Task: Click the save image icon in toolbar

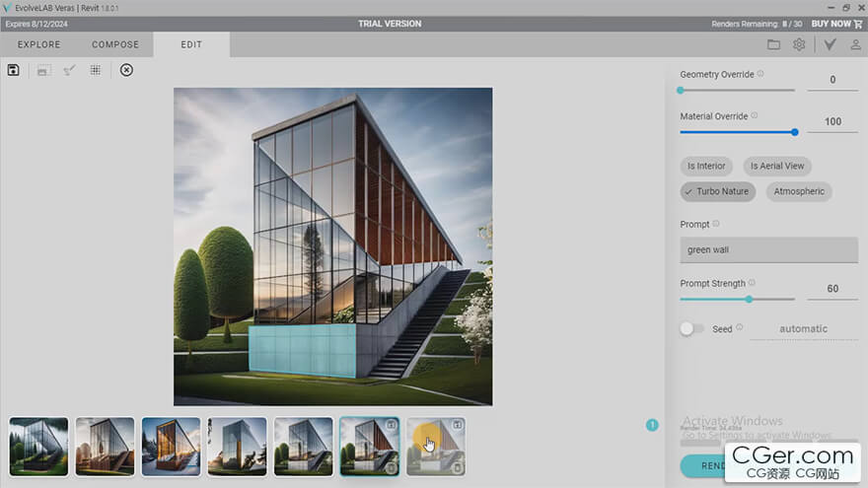Action: point(14,70)
